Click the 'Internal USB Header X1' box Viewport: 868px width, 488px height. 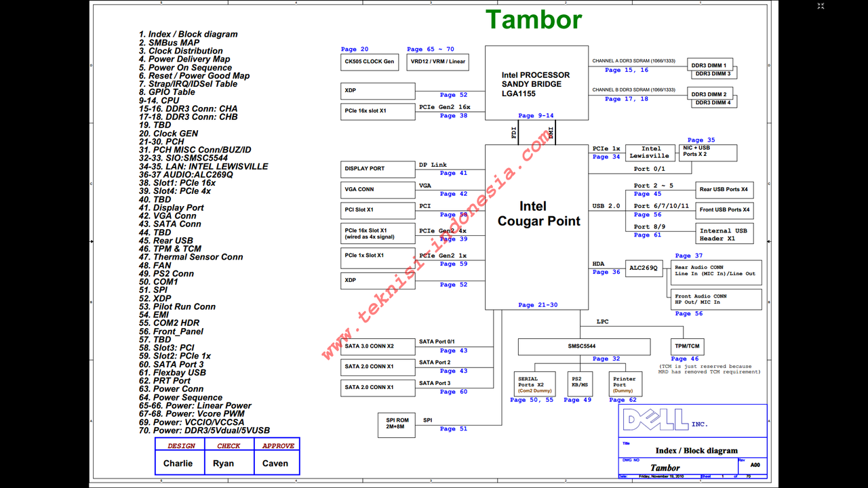coord(724,235)
